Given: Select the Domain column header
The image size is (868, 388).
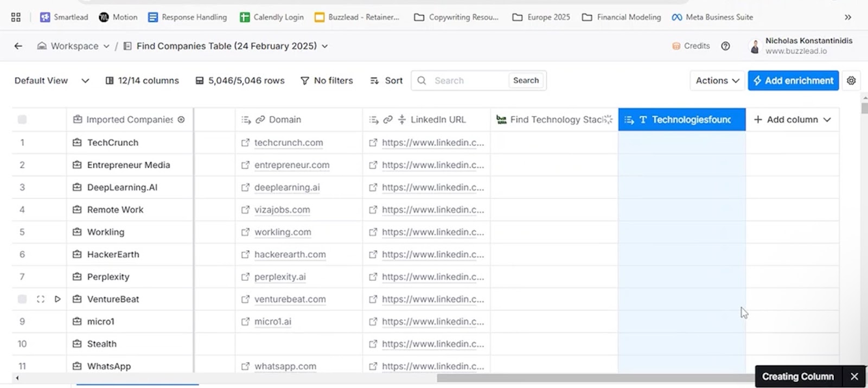Looking at the screenshot, I should (299, 119).
